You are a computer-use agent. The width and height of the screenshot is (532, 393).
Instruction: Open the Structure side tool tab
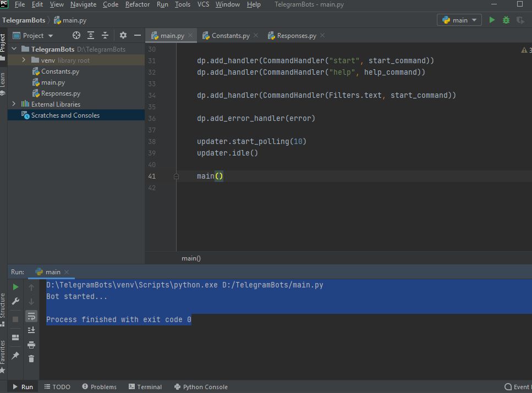click(x=3, y=309)
